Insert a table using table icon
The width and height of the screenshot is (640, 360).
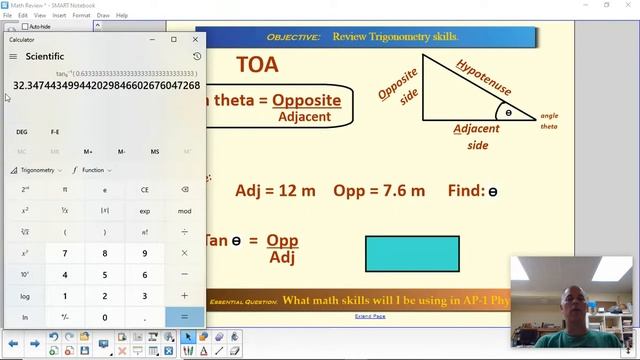[153, 351]
